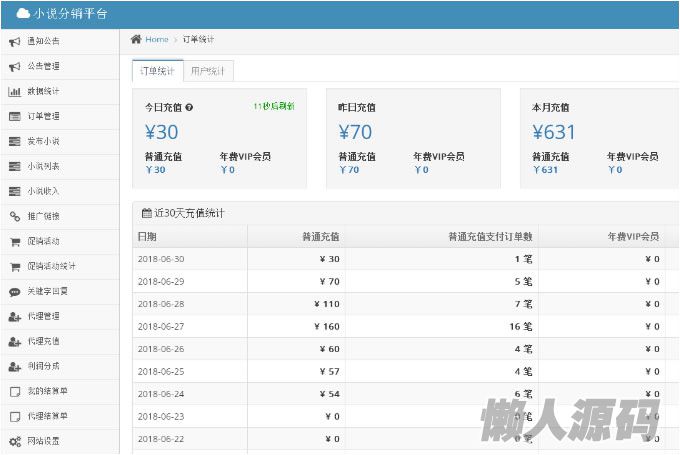
Task: Switch to the 用户统计 tab
Action: tap(209, 71)
